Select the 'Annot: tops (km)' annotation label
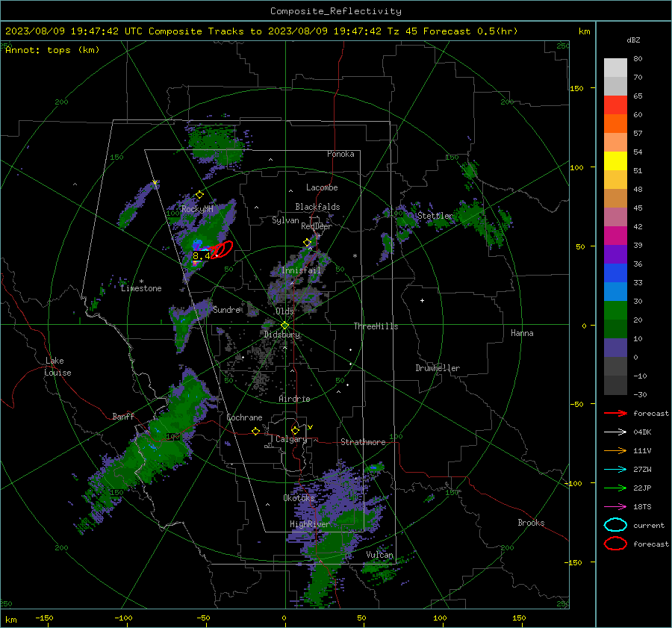 tap(52, 50)
